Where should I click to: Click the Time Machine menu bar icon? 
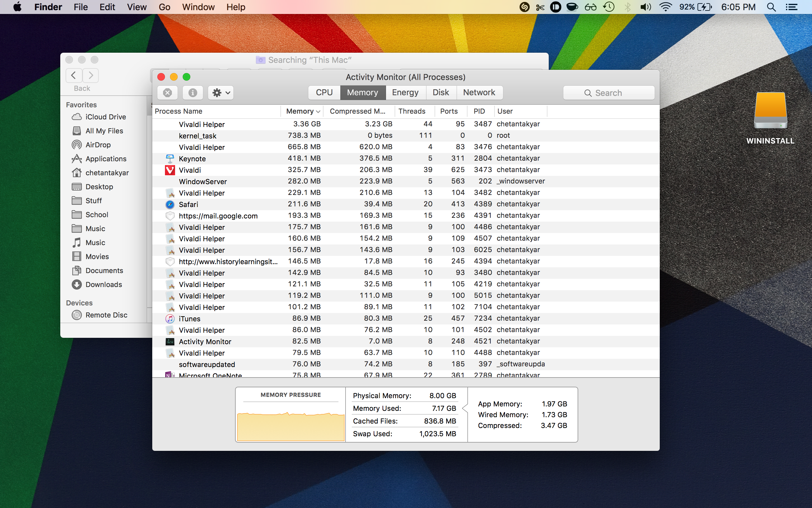coord(609,7)
